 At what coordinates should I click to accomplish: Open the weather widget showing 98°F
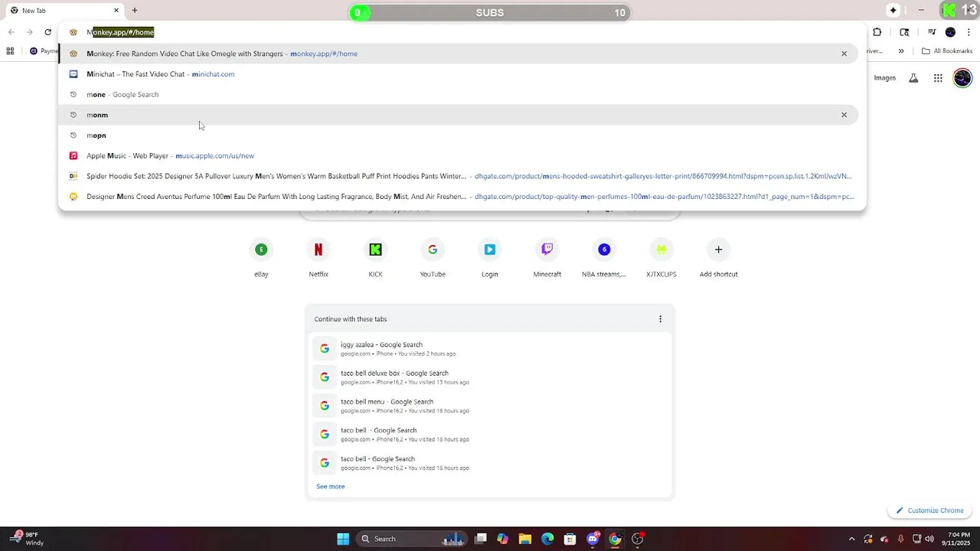coord(26,539)
